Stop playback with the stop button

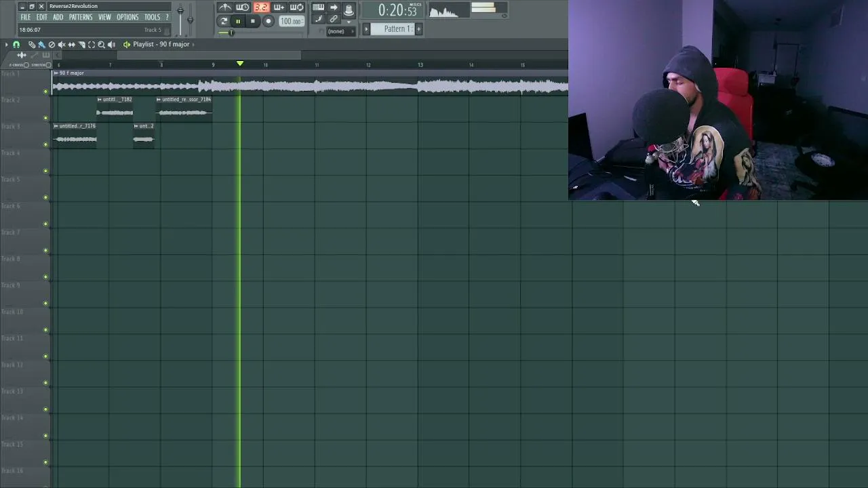[253, 21]
